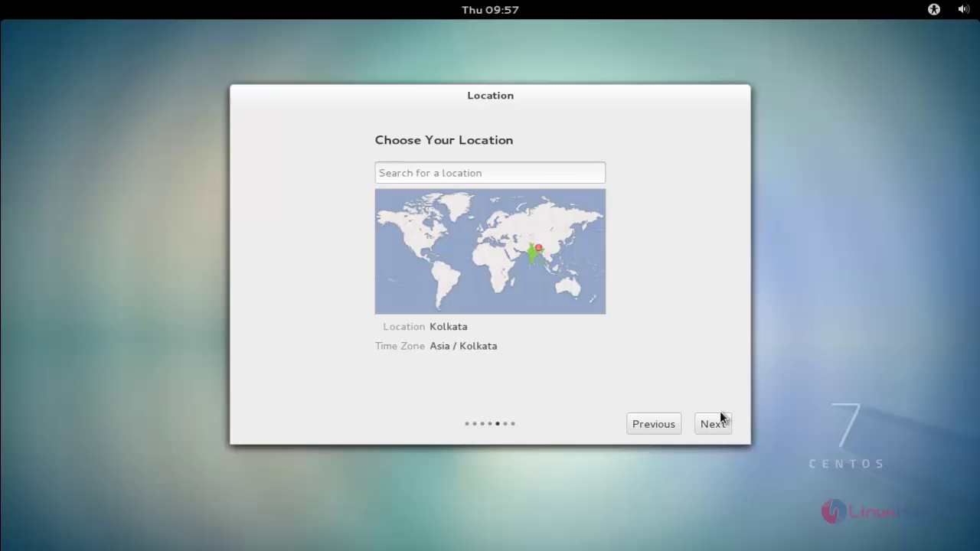Screen dimensions: 980x551
Task: Click the Next button
Action: point(713,424)
